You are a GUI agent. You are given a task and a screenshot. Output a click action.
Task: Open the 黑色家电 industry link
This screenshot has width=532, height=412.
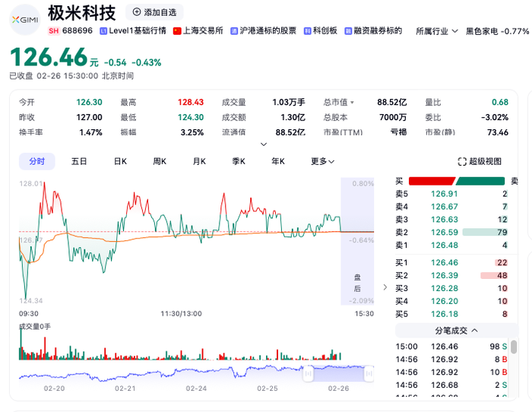[x=497, y=31]
